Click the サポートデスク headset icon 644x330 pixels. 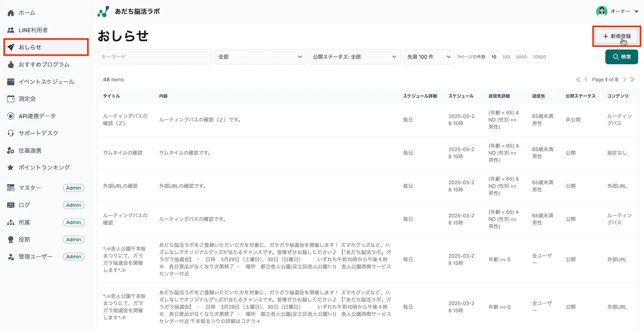click(11, 133)
